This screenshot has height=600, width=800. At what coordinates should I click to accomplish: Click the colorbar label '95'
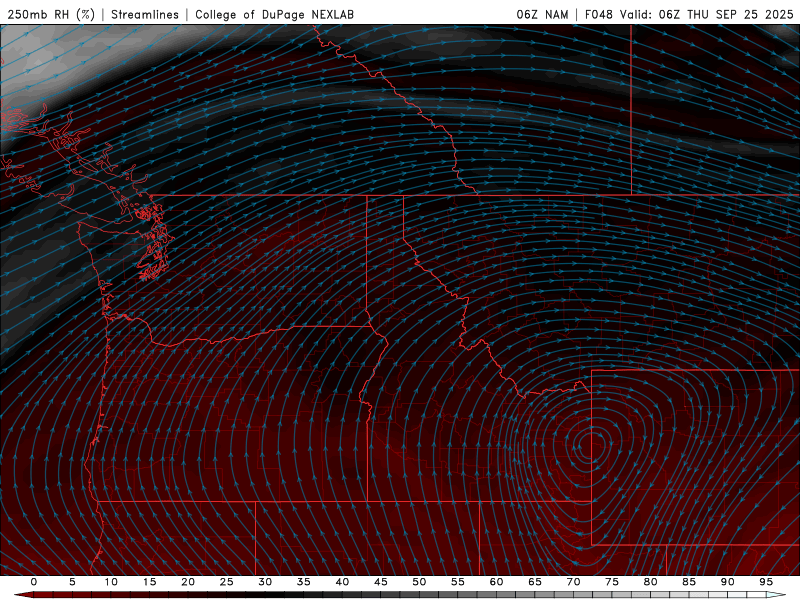pos(766,582)
